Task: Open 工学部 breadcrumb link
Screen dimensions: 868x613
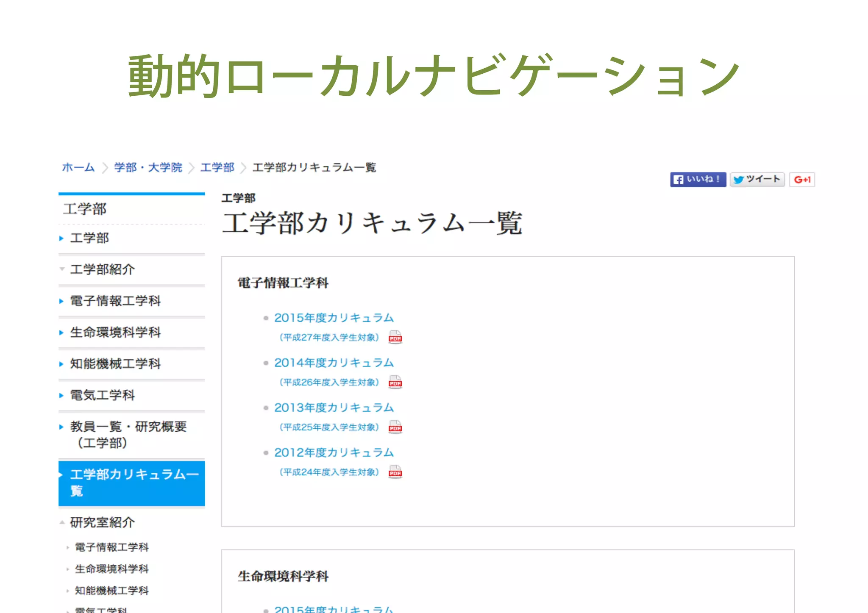Action: coord(217,167)
